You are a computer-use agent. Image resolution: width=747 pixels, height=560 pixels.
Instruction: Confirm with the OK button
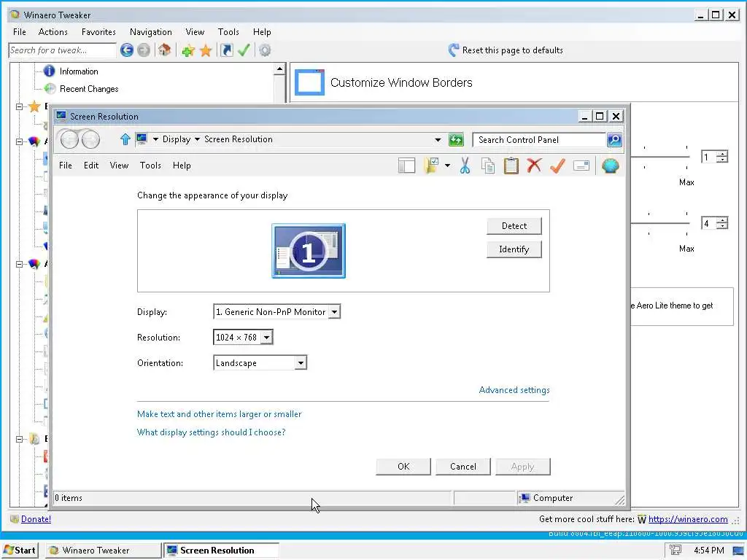point(403,467)
